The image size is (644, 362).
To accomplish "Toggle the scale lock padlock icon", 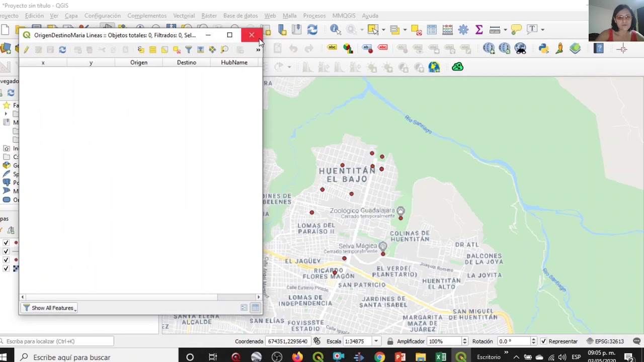I will tap(390, 341).
